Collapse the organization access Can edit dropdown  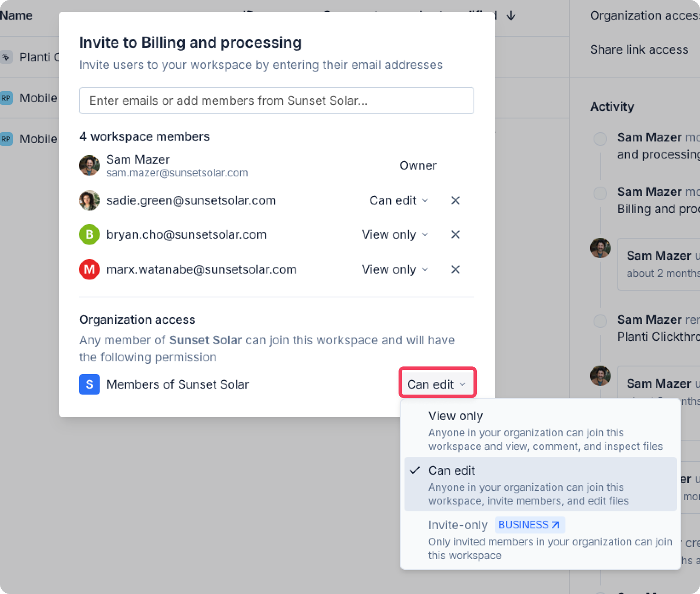(437, 384)
